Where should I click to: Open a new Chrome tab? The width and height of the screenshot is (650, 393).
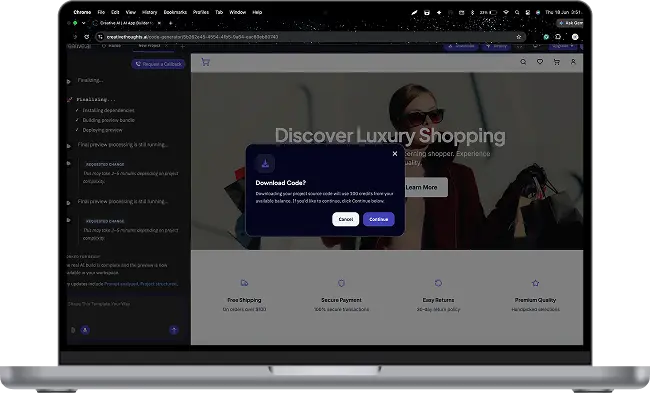click(x=170, y=23)
